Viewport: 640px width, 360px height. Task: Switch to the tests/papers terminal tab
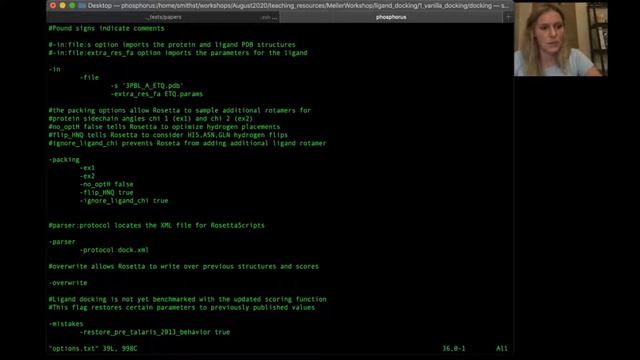click(163, 17)
